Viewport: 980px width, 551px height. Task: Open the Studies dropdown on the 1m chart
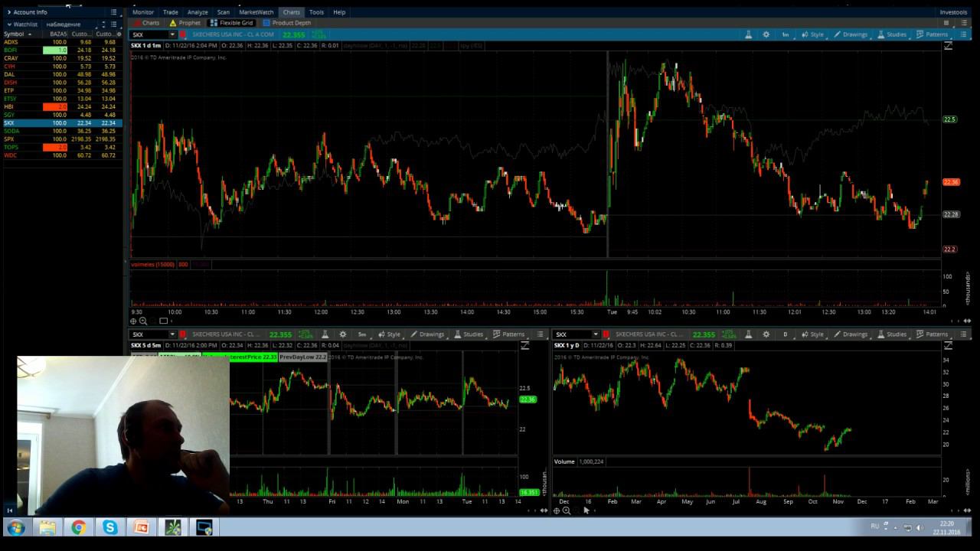(892, 34)
